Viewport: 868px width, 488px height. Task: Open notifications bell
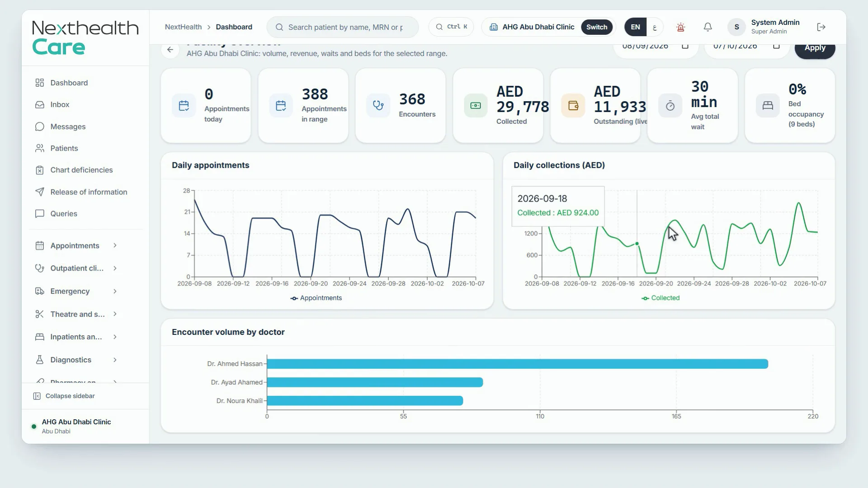click(708, 27)
